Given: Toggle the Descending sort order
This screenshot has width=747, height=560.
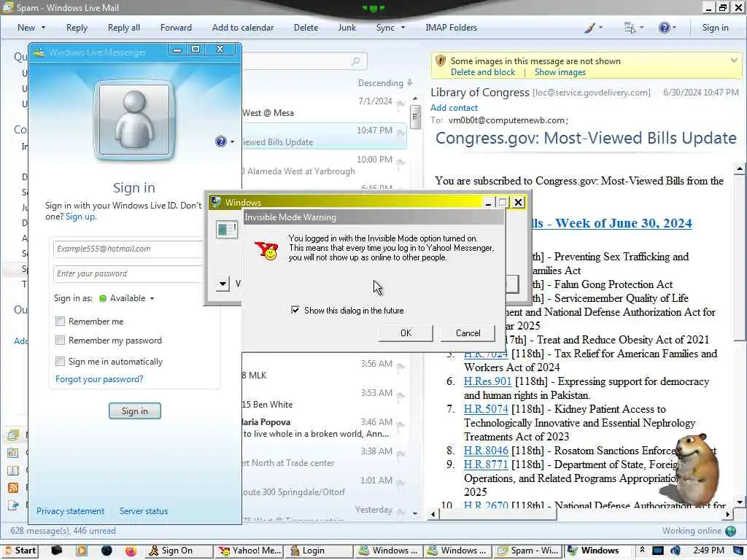Looking at the screenshot, I should coord(385,83).
